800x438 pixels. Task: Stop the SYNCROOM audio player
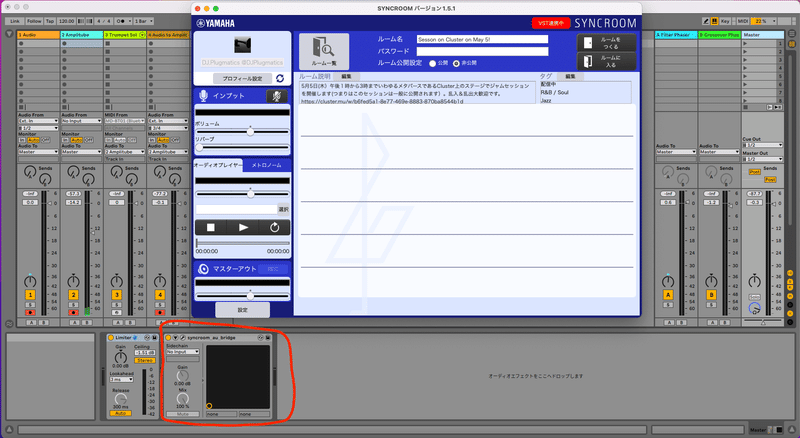click(x=210, y=227)
